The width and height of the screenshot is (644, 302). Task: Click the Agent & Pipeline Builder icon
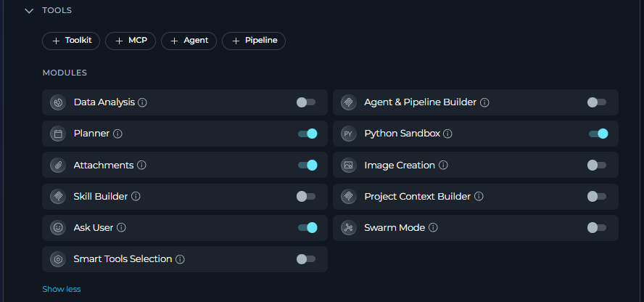(x=349, y=102)
